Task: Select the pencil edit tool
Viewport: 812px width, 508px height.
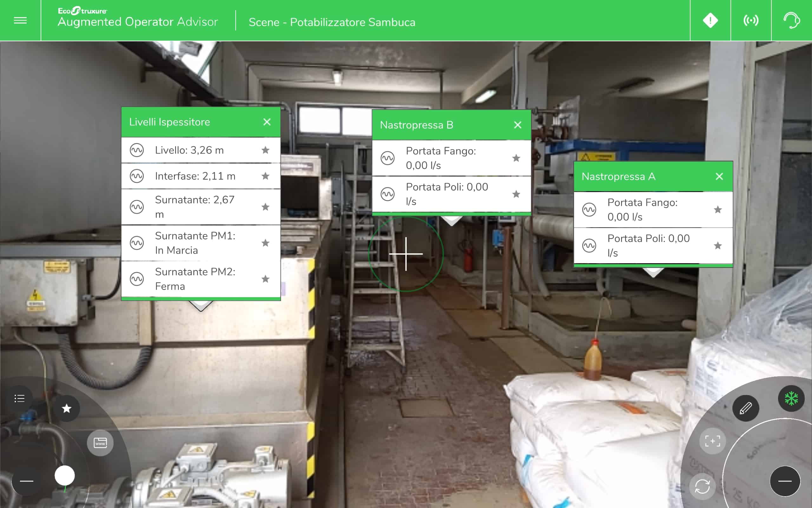Action: click(746, 408)
